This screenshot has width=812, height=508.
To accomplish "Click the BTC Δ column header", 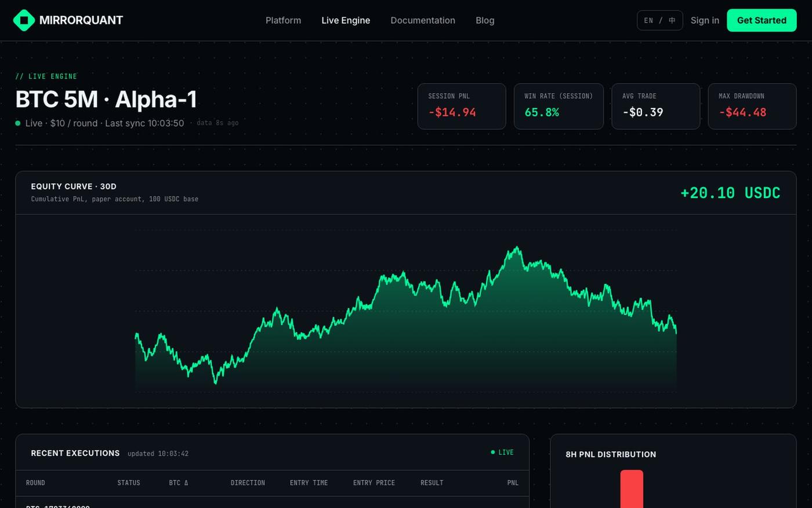I will point(179,483).
